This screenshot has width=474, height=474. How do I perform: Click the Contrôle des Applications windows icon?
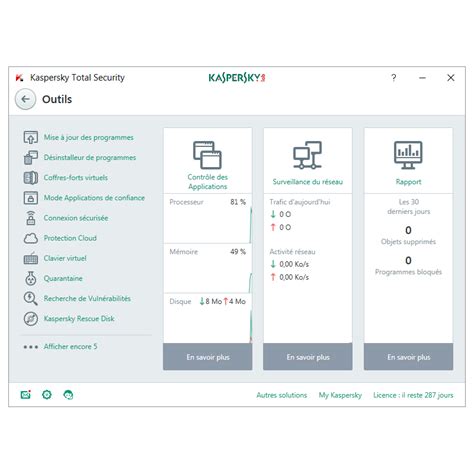click(207, 155)
